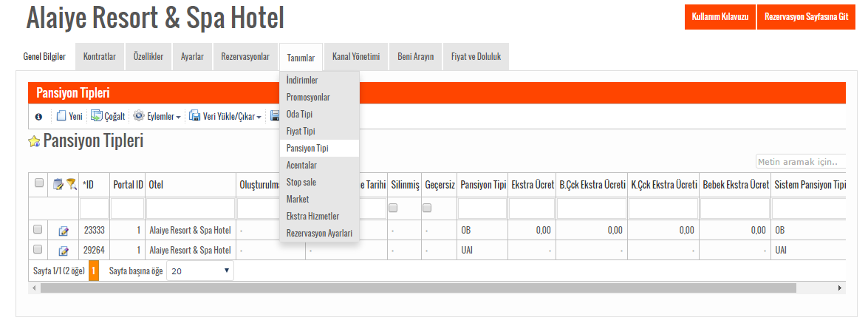The height and width of the screenshot is (326, 868).
Task: Click the scrollbar left arrow
Action: pyautogui.click(x=33, y=288)
